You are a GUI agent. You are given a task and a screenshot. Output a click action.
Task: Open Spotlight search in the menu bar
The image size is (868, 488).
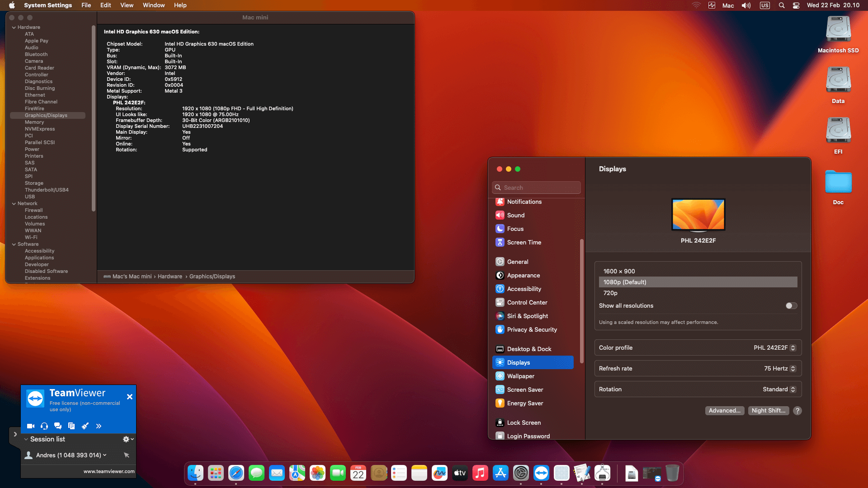pyautogui.click(x=782, y=5)
